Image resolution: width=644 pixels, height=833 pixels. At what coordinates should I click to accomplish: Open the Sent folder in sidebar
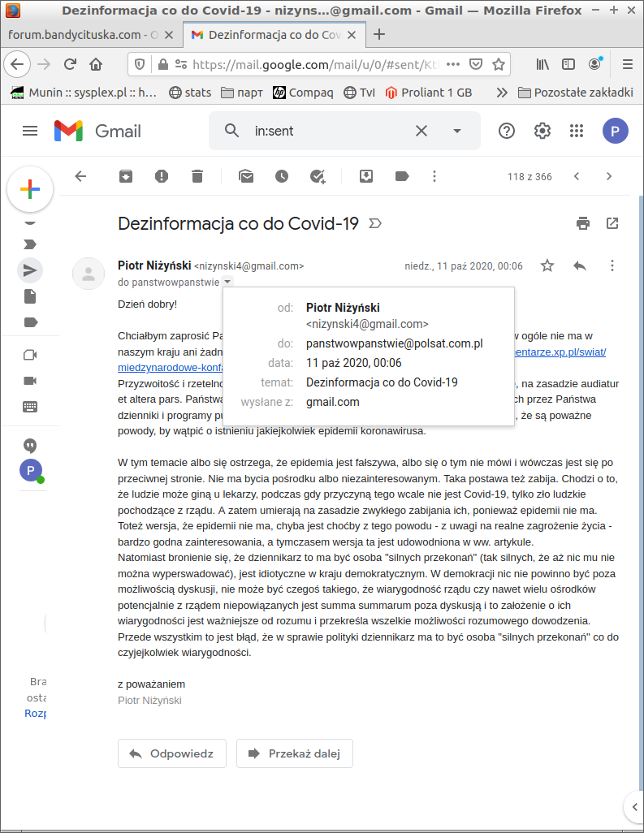[30, 270]
